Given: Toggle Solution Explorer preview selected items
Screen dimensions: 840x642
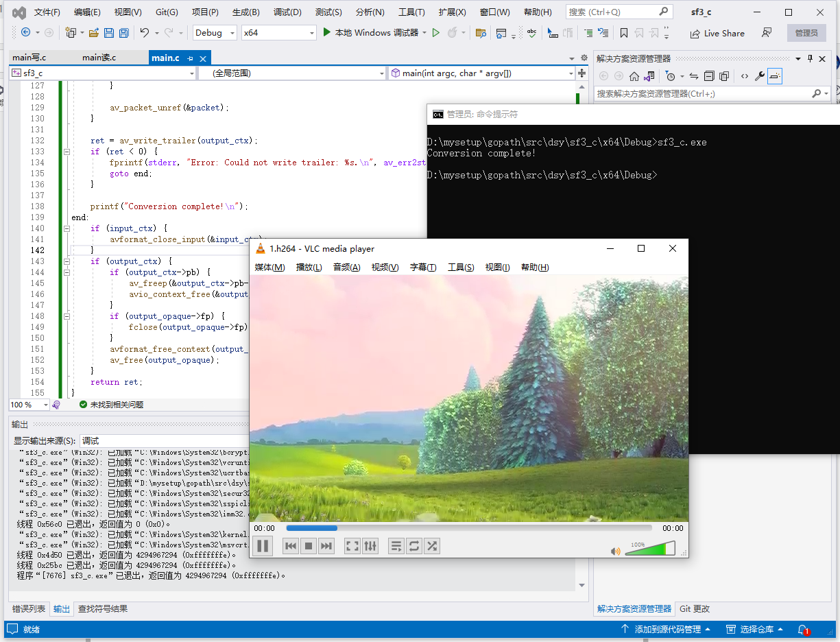Looking at the screenshot, I should [775, 76].
